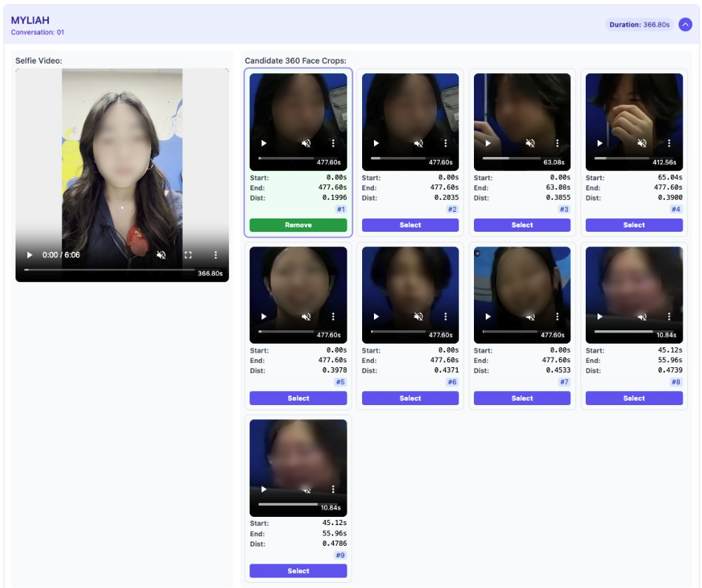Play face crop #6 video
The image size is (702, 588).
(375, 316)
